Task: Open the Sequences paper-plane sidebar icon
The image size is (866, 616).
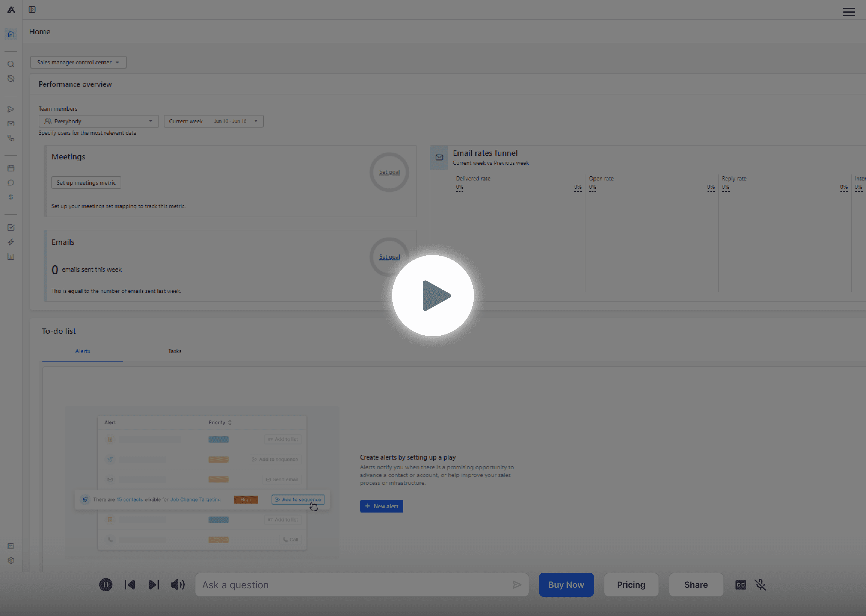Action: click(x=11, y=109)
